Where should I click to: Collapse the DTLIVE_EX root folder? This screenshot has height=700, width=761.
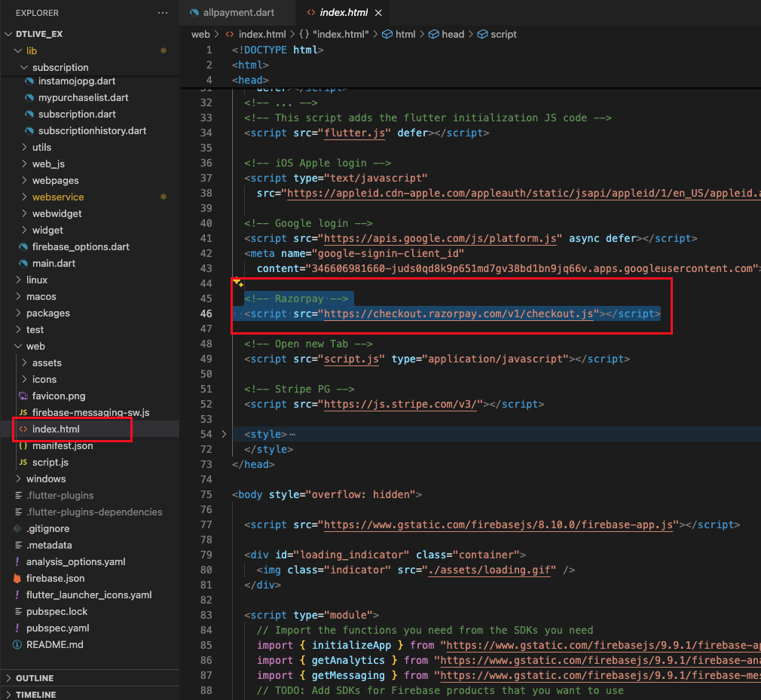8,34
